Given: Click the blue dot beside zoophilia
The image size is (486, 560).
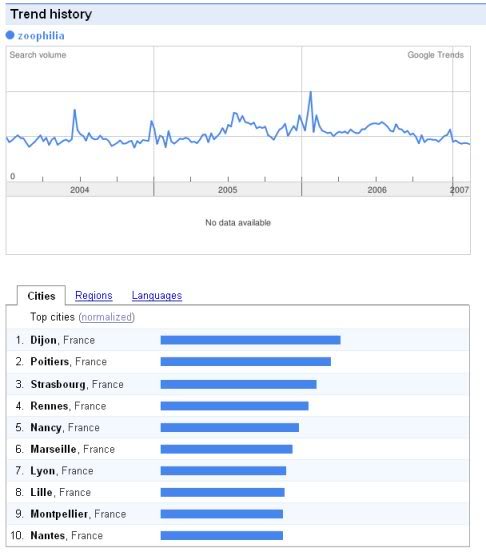Looking at the screenshot, I should (10, 35).
